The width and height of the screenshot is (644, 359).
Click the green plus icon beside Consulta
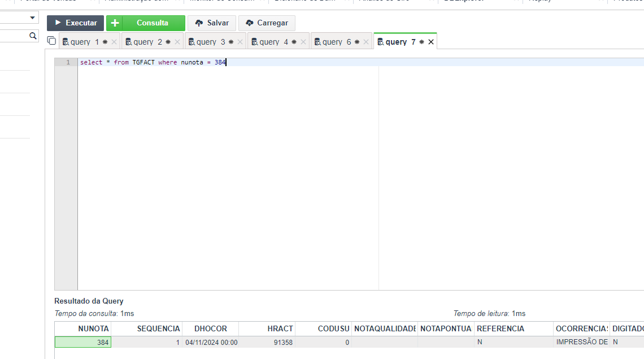point(115,23)
